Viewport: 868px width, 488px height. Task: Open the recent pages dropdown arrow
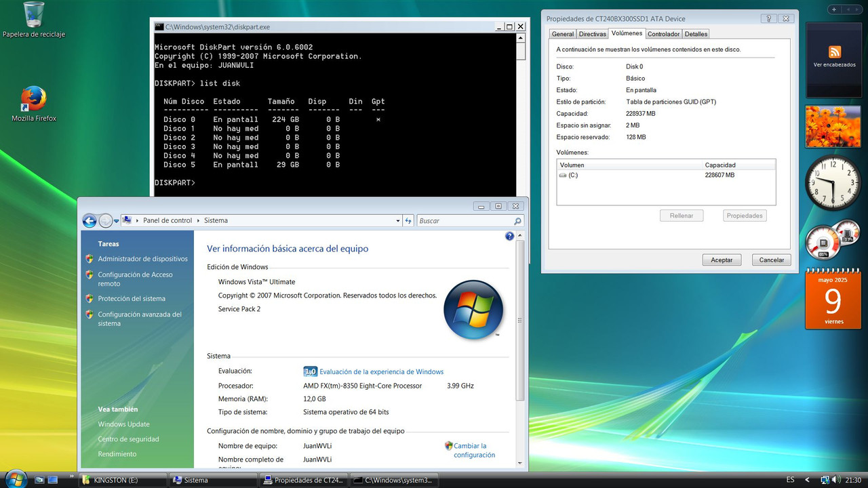(x=117, y=221)
